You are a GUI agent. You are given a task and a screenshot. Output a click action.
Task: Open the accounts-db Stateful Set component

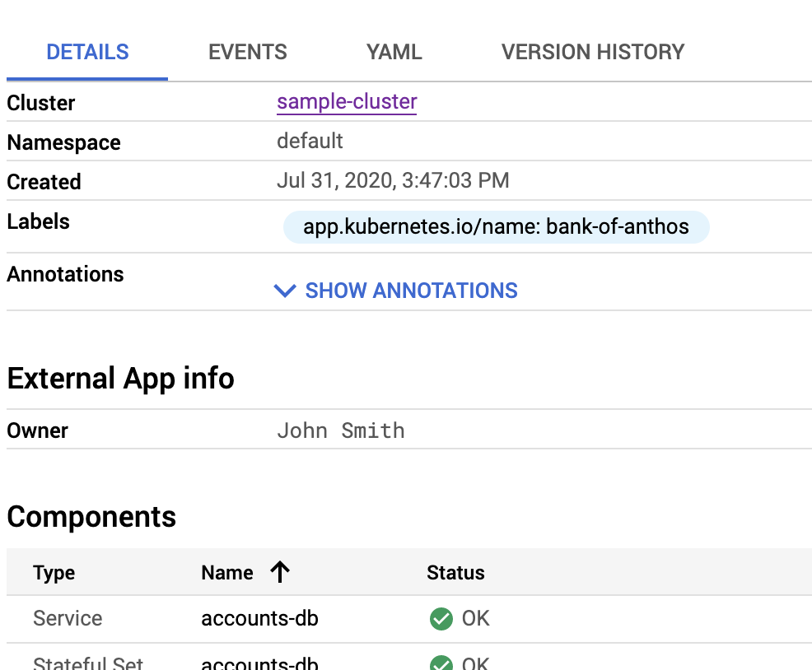pyautogui.click(x=259, y=663)
